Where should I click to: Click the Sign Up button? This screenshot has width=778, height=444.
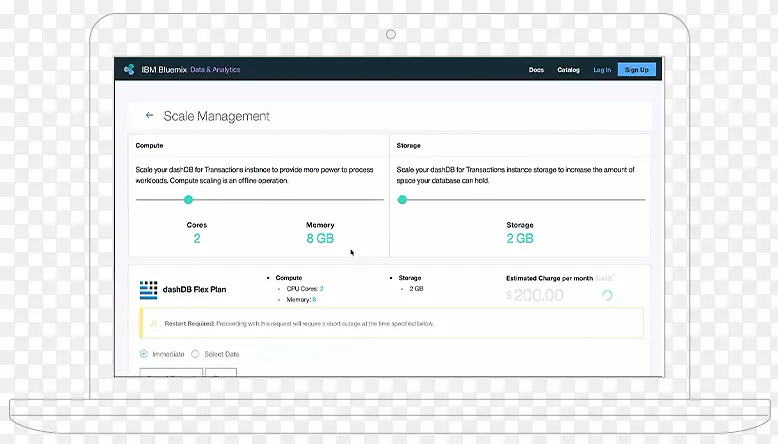[637, 69]
